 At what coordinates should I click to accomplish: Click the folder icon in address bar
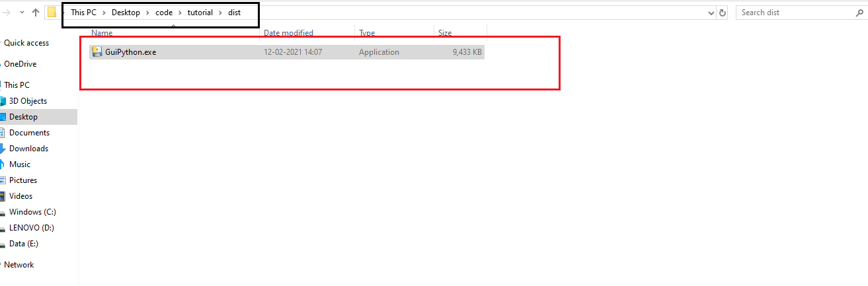pyautogui.click(x=52, y=13)
